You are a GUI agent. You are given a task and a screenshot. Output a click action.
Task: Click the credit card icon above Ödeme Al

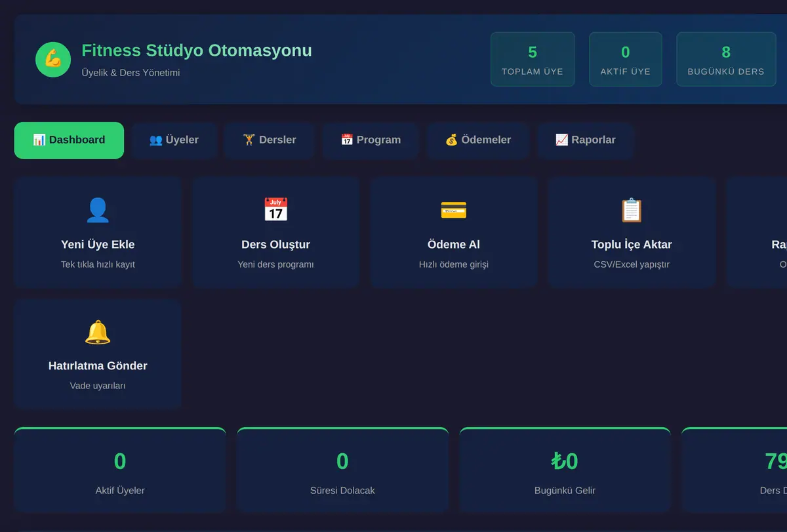[454, 210]
